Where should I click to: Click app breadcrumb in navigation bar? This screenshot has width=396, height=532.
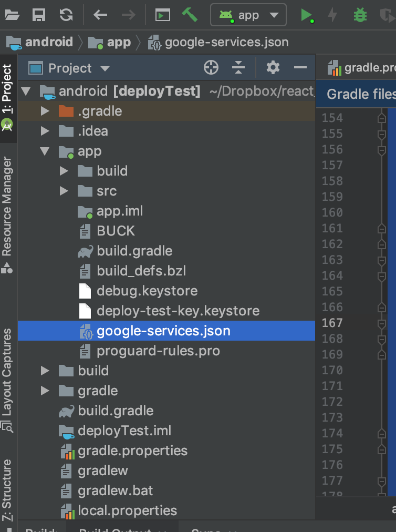coord(110,43)
